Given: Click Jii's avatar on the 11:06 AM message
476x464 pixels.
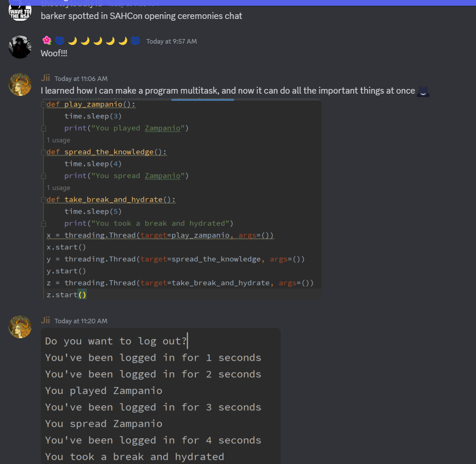Looking at the screenshot, I should (20, 84).
